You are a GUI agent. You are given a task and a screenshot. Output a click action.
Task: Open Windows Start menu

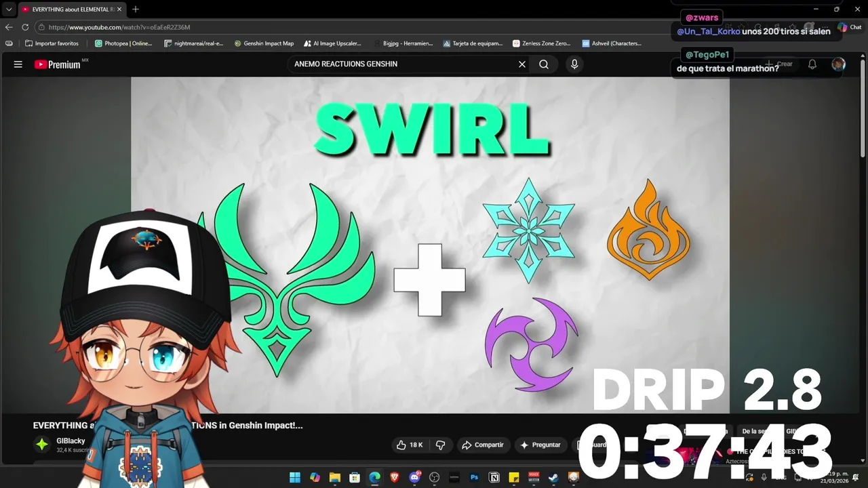pos(295,477)
